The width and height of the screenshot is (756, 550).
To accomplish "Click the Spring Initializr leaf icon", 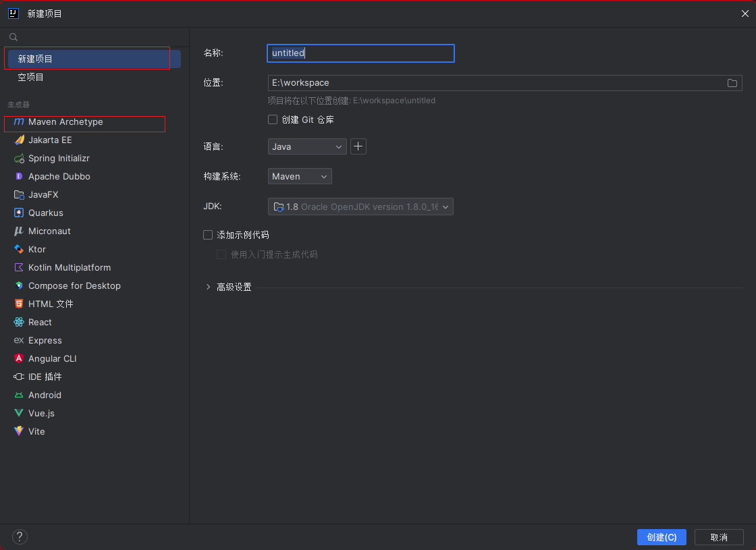I will click(x=19, y=159).
